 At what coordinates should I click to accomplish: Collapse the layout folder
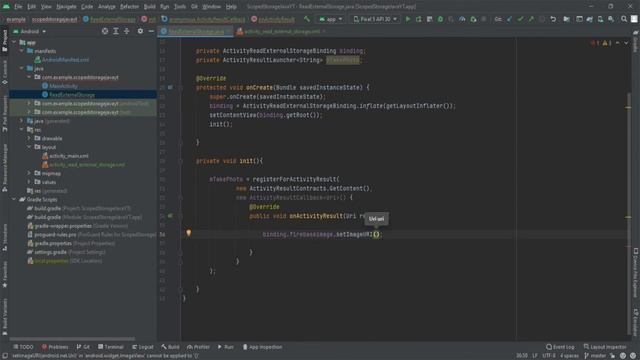(x=29, y=147)
